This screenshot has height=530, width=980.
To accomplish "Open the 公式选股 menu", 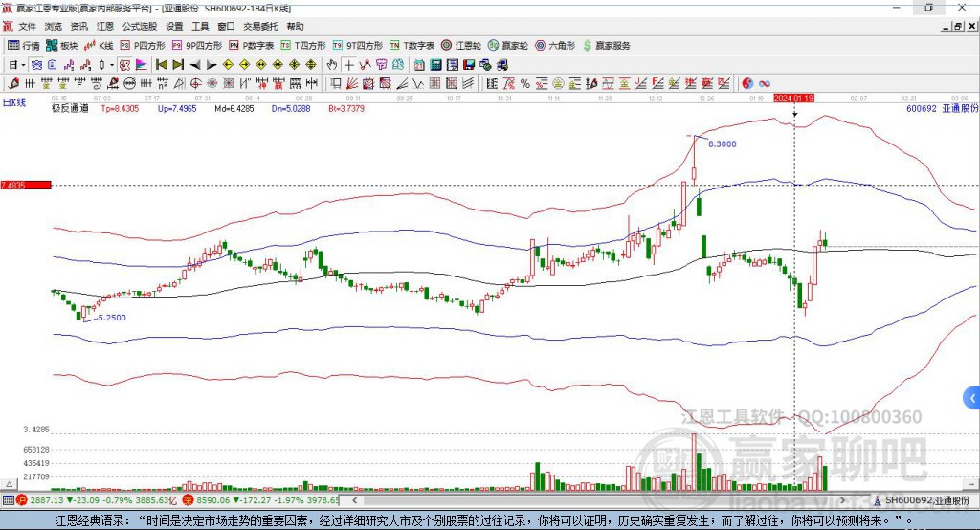I will 140,26.
